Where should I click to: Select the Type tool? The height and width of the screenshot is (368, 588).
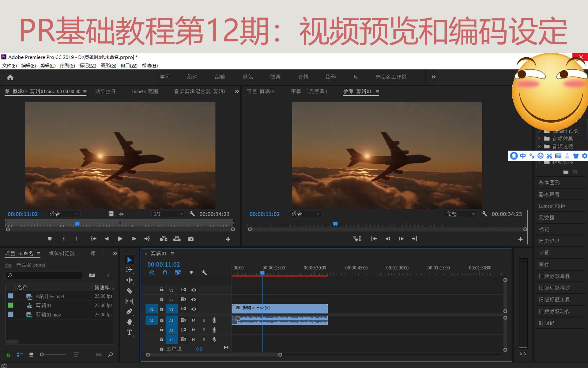click(130, 332)
